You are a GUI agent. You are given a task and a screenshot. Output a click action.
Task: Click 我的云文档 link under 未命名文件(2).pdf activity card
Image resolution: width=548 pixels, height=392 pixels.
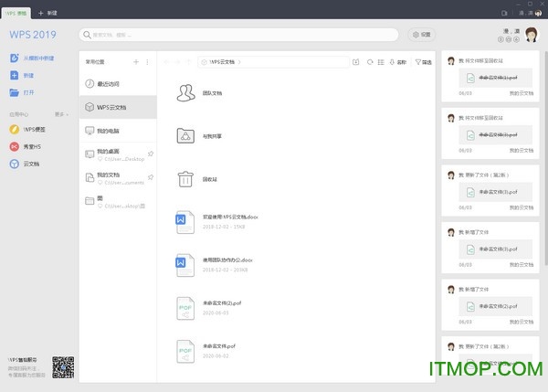click(522, 322)
